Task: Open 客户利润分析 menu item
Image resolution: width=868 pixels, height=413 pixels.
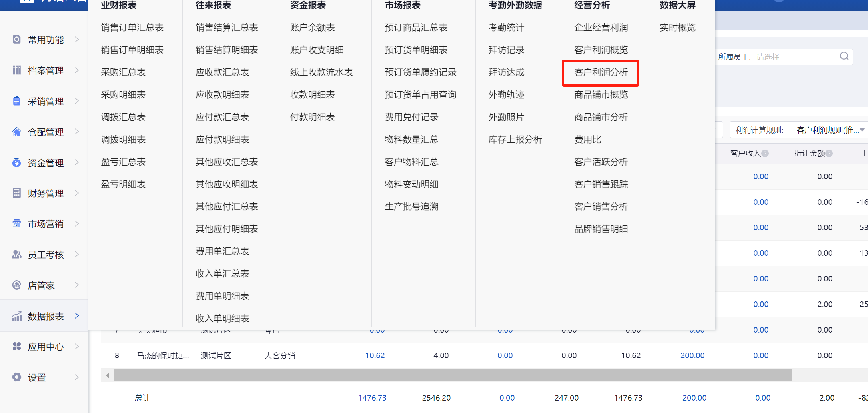Action: (601, 72)
